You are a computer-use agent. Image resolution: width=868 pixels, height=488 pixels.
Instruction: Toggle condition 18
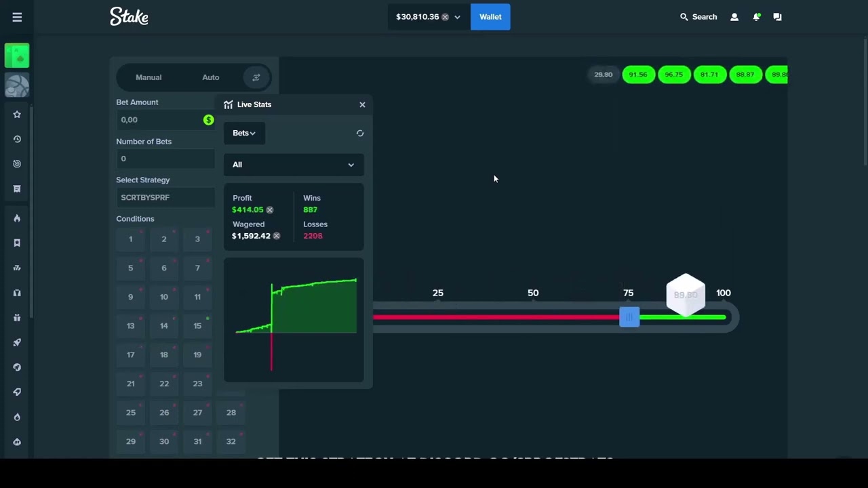pyautogui.click(x=164, y=354)
